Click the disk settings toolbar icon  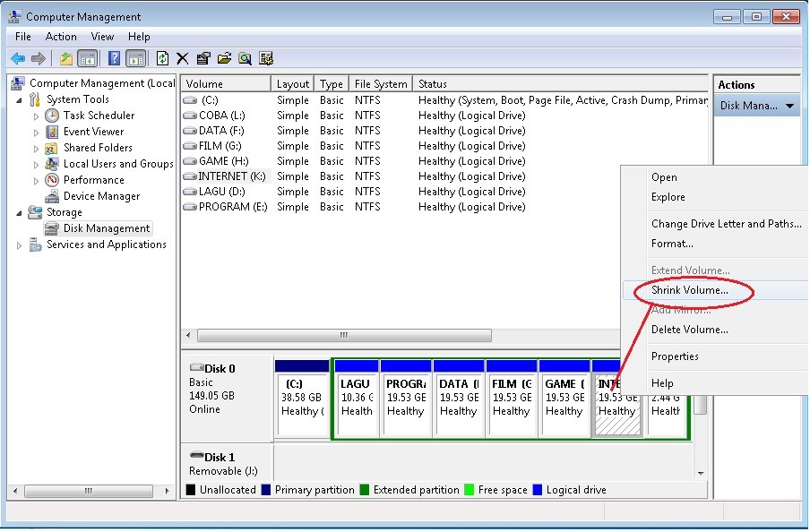tap(266, 58)
